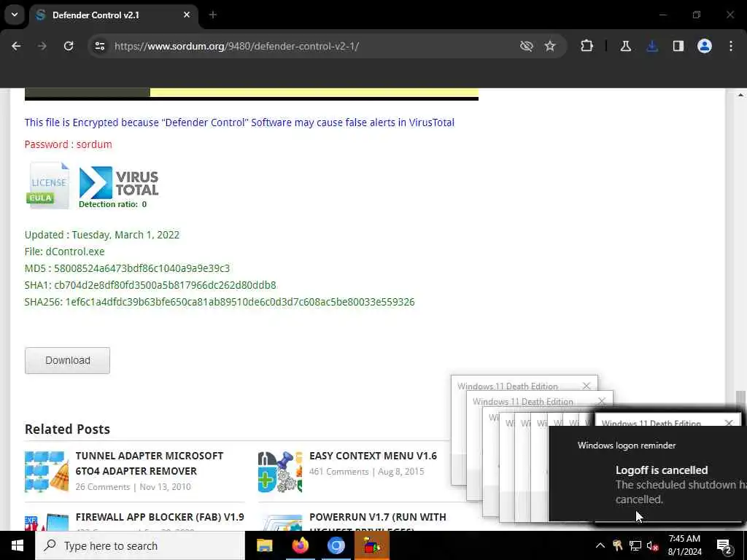747x560 pixels.
Task: Open the VirusTotal detection ratio logo
Action: [118, 187]
